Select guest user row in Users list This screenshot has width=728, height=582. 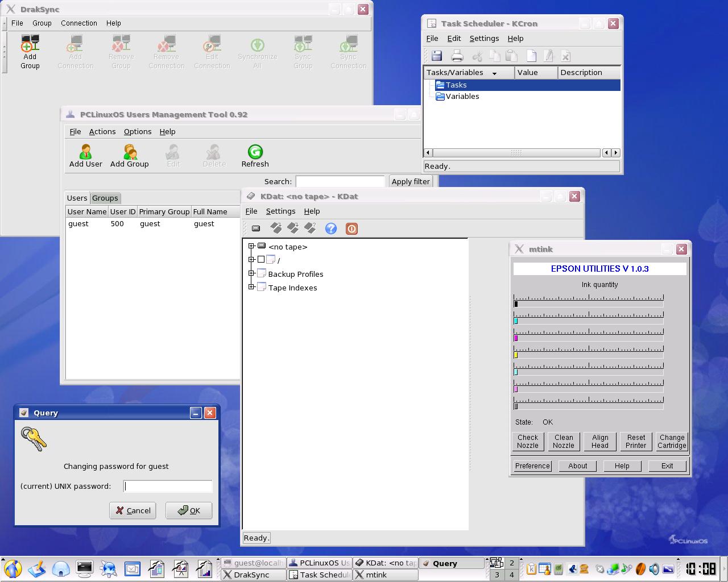(x=152, y=224)
